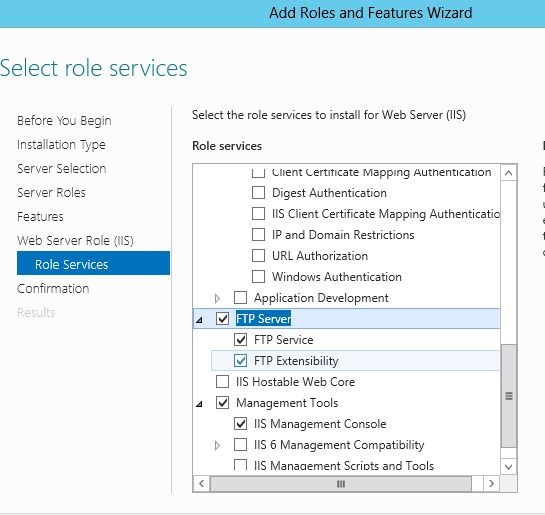Collapse the Management Tools tree node

199,404
